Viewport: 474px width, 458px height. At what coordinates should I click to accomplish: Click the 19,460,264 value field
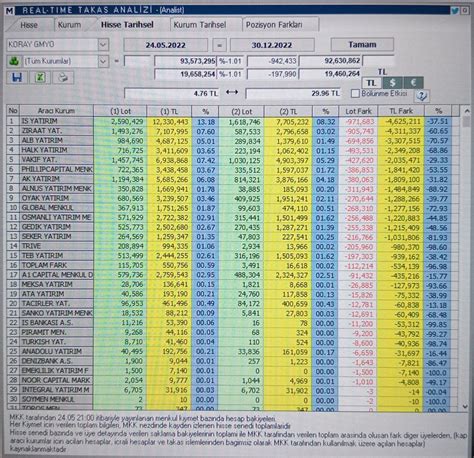pos(330,74)
